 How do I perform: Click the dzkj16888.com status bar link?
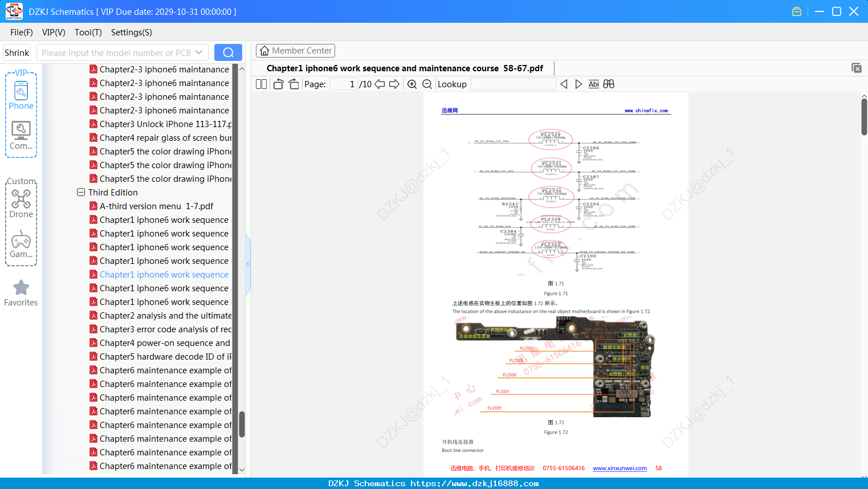tap(475, 483)
